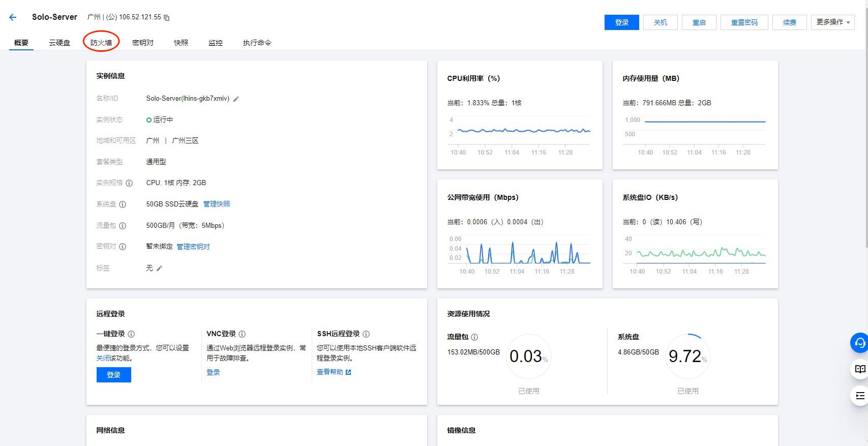Copy the public IP address 106.52.121.55

pos(166,18)
